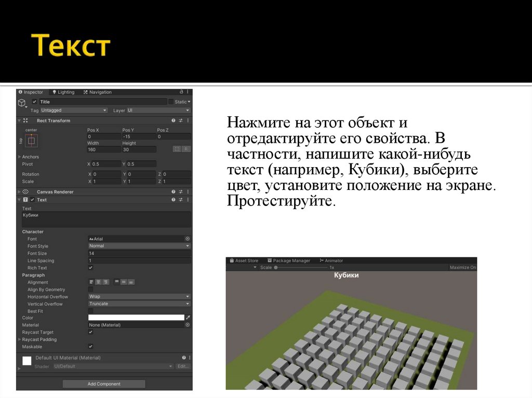Screen dimensions: 532x398
Task: Switch to the Animator tab
Action: pos(331,260)
